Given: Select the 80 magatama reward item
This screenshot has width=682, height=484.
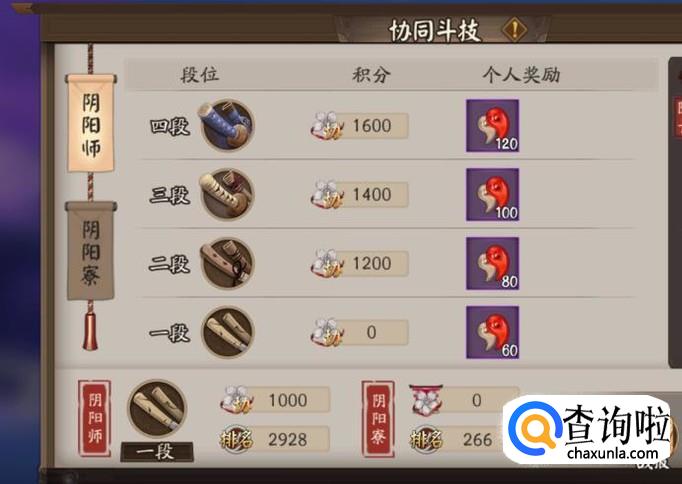Looking at the screenshot, I should click(x=492, y=264).
